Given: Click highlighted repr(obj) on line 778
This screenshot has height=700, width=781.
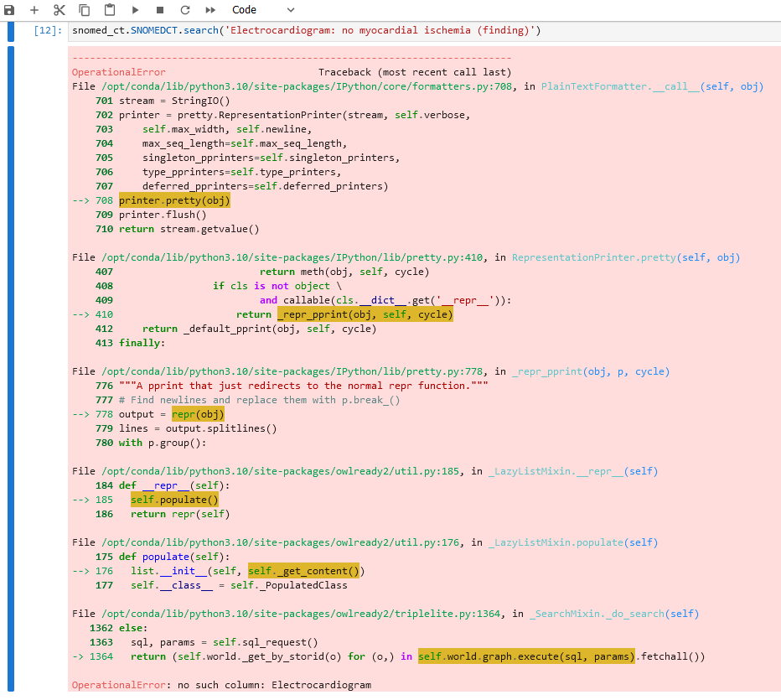Looking at the screenshot, I should [198, 414].
